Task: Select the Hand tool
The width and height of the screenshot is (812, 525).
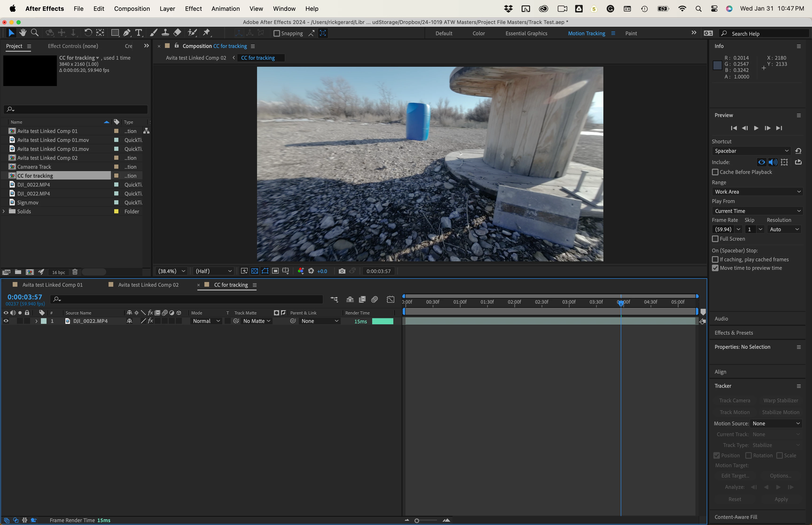Action: point(23,33)
